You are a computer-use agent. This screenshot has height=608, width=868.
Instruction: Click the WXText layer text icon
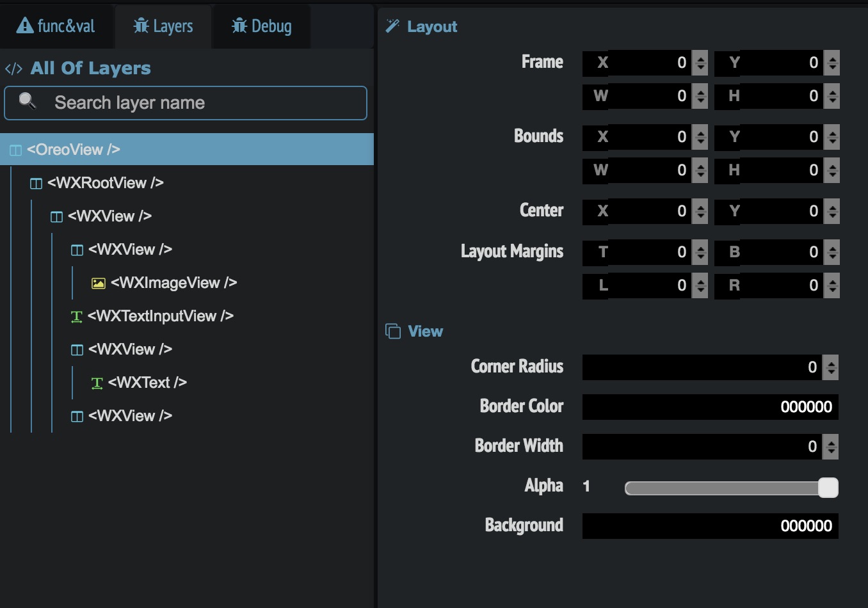(x=97, y=383)
